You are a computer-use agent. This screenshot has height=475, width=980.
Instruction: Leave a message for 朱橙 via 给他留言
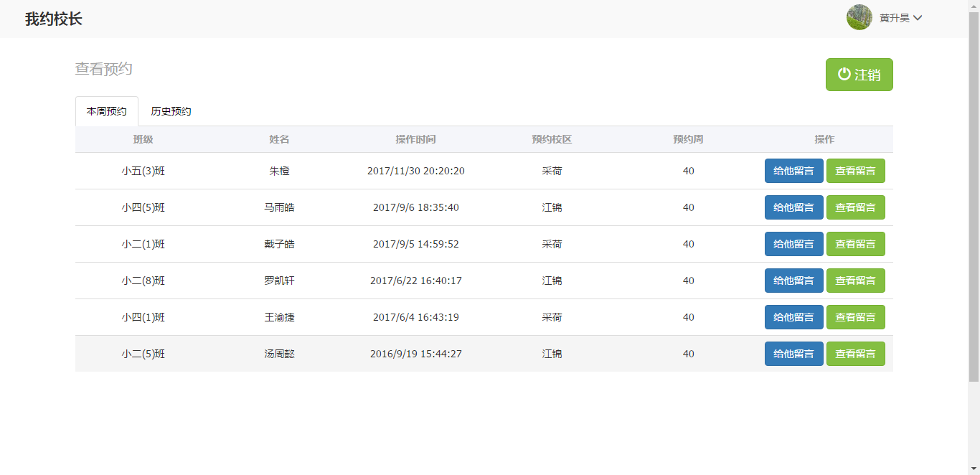[793, 171]
